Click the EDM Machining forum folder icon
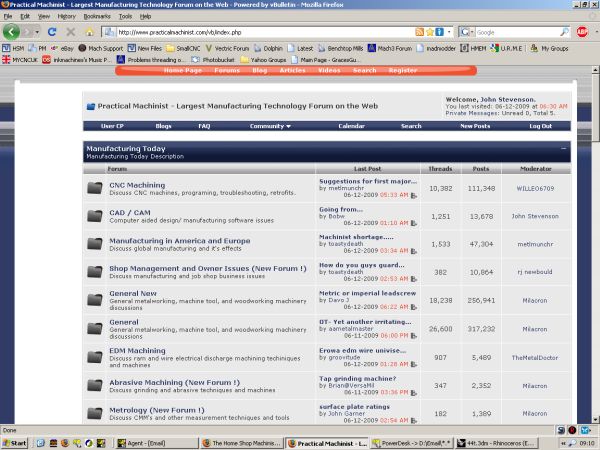This screenshot has height=450, width=600. click(95, 357)
